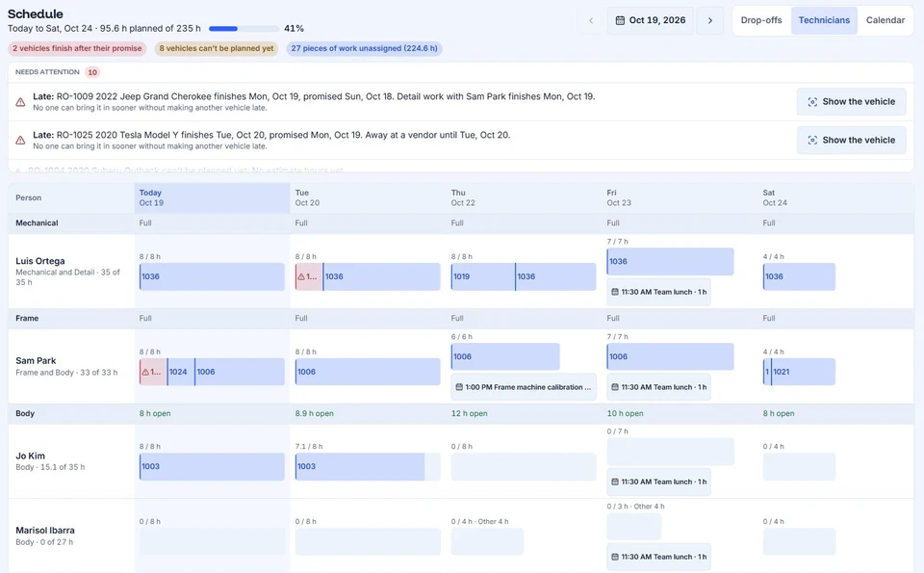
Task: Select the Today Oct 19 column header
Action: [212, 197]
